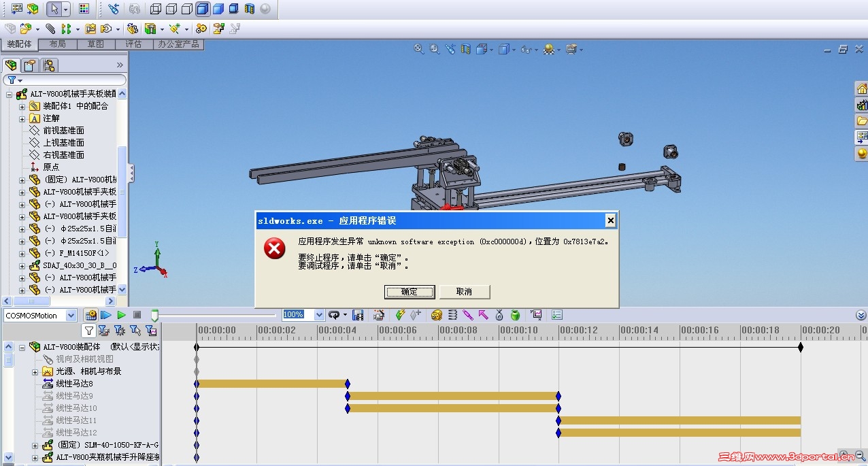The width and height of the screenshot is (868, 466).
Task: Select plain Shaded display style cube
Action: tap(218, 9)
